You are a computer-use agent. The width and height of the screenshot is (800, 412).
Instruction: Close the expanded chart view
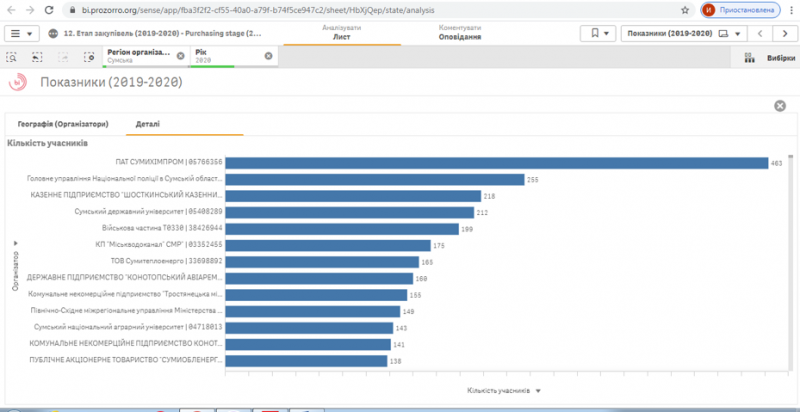click(780, 106)
